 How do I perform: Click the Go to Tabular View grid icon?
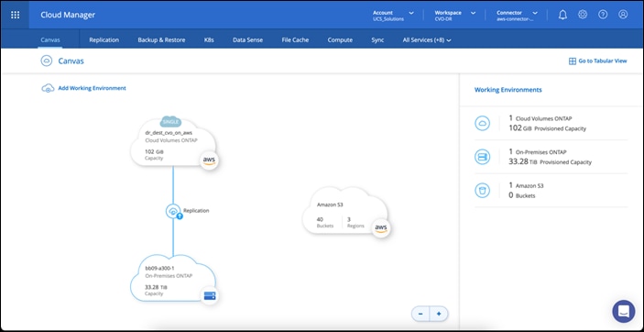[573, 61]
